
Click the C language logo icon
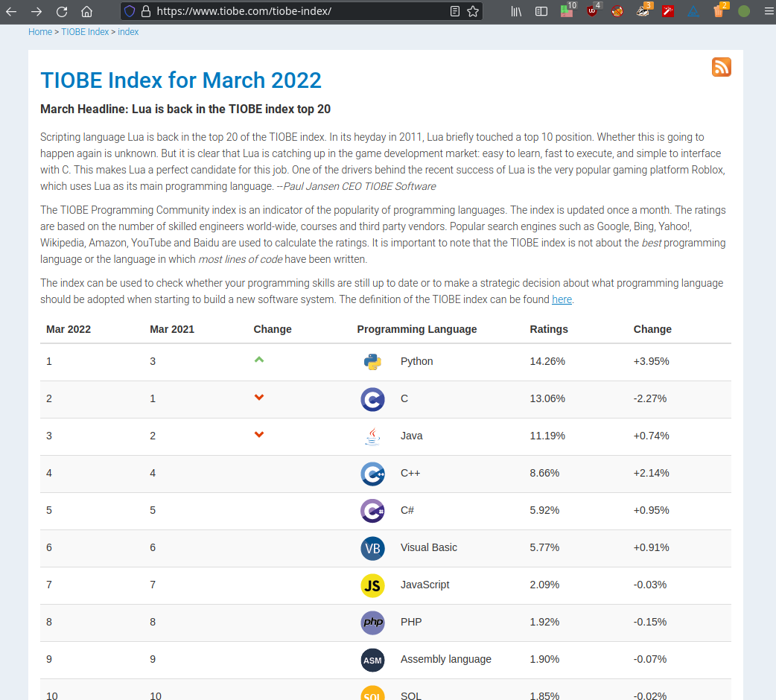[x=372, y=399]
